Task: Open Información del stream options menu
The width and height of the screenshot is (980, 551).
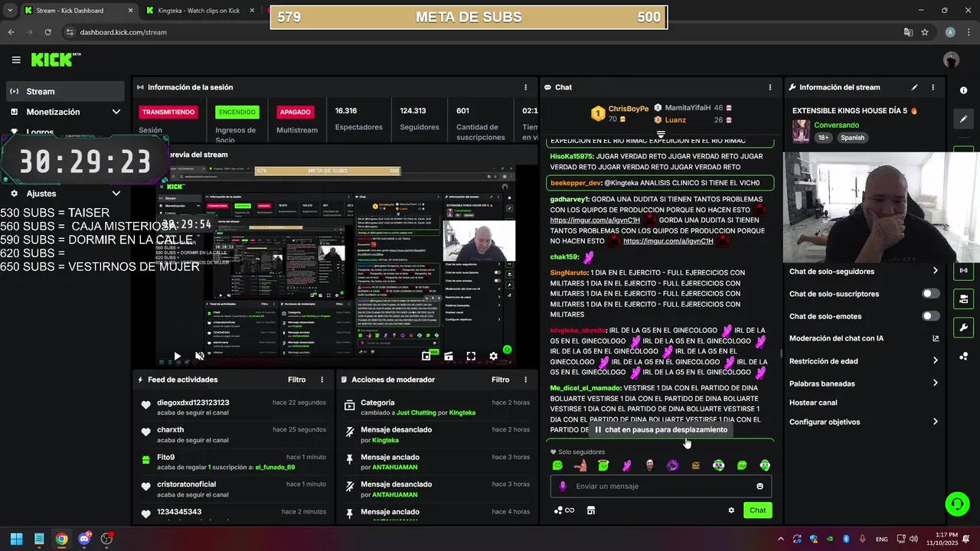Action: click(933, 87)
